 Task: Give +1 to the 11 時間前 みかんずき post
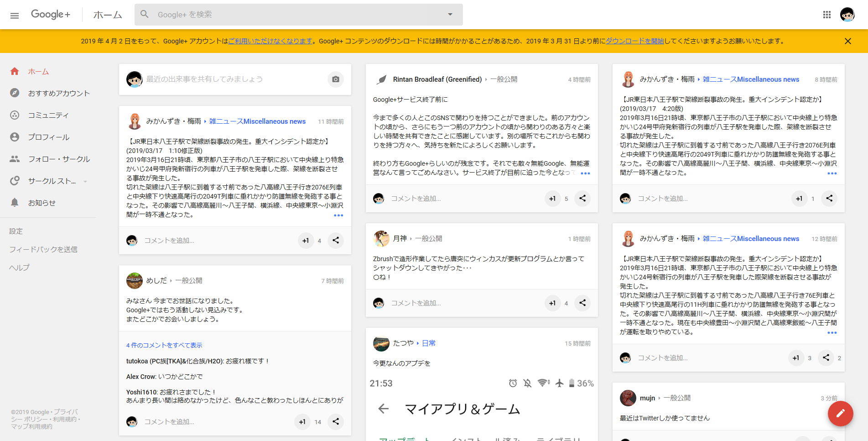click(x=306, y=241)
